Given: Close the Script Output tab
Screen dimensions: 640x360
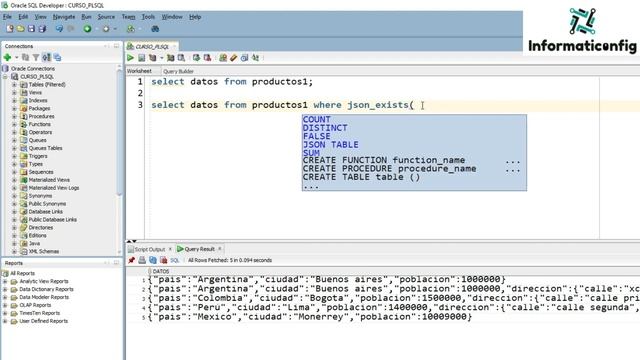Looking at the screenshot, I should (x=170, y=249).
